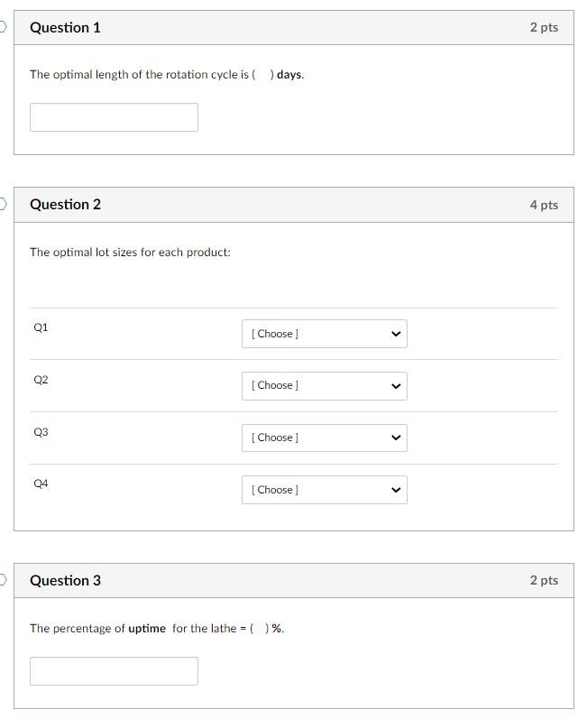
Task: Flag Question 3 using its side marker
Action: [x=2, y=580]
